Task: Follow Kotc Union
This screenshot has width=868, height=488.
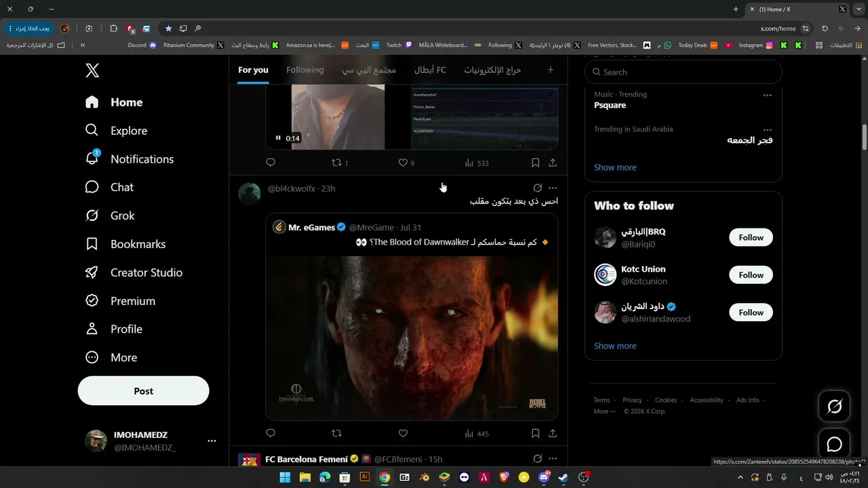Action: point(751,275)
